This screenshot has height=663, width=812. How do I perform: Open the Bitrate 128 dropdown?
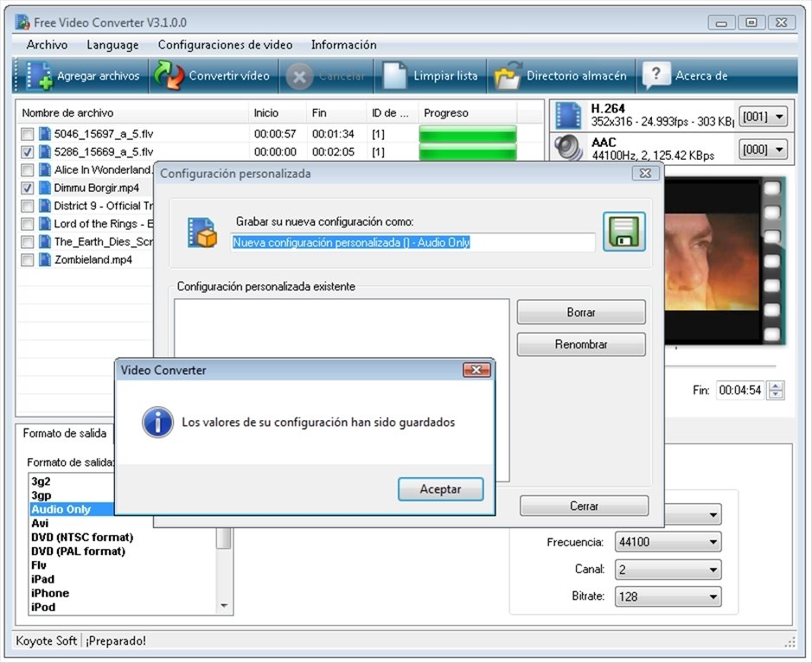click(668, 596)
